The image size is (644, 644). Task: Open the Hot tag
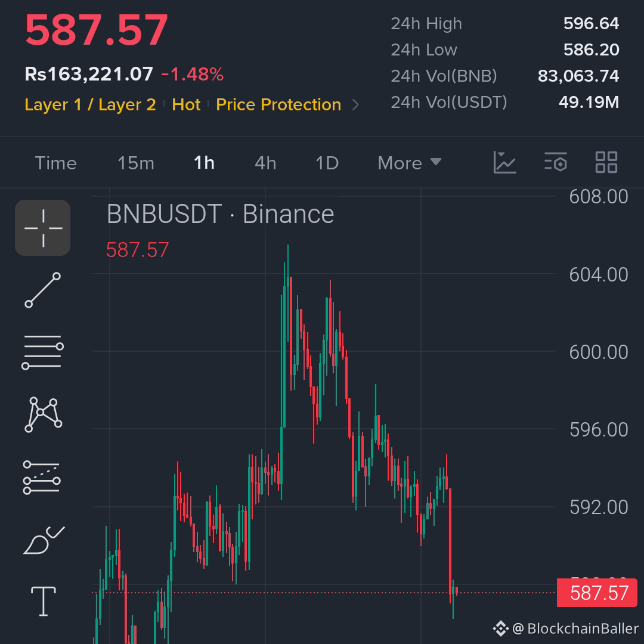click(x=186, y=105)
